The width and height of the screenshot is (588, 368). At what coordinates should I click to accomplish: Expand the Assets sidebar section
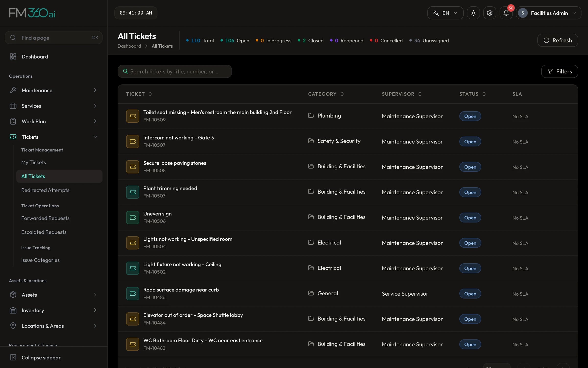pos(54,295)
